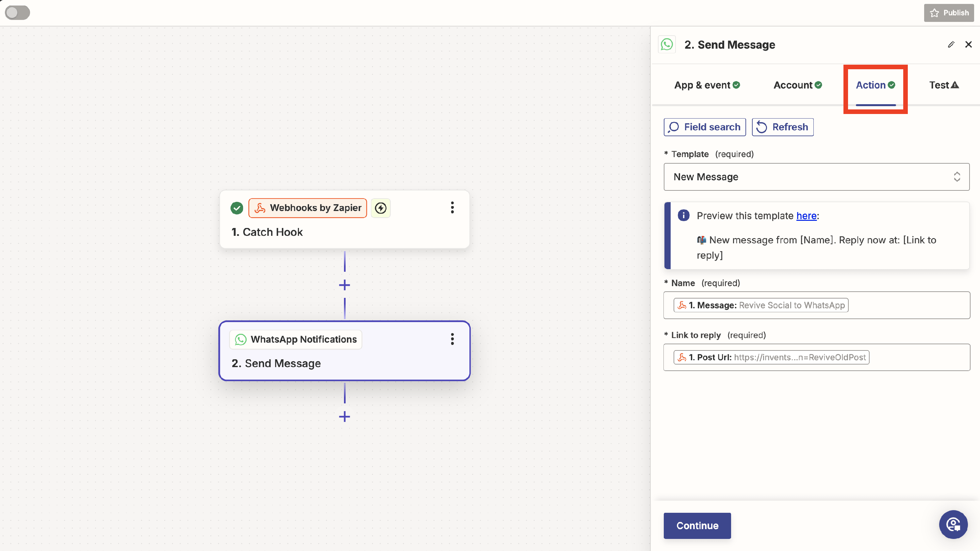Add a step after Send Message

click(344, 416)
